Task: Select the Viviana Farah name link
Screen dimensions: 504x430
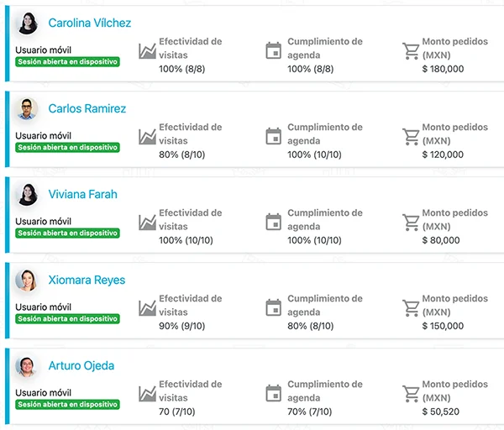Action: 82,194
